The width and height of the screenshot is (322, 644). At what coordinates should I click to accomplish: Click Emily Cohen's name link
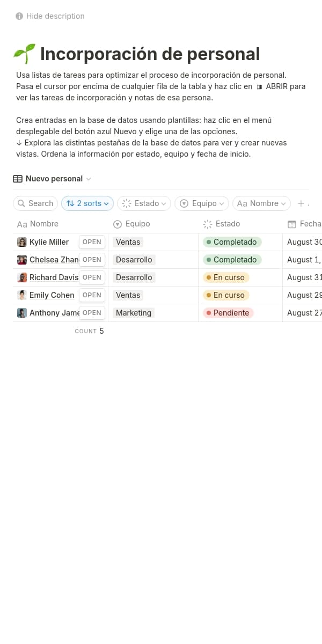[x=52, y=295]
